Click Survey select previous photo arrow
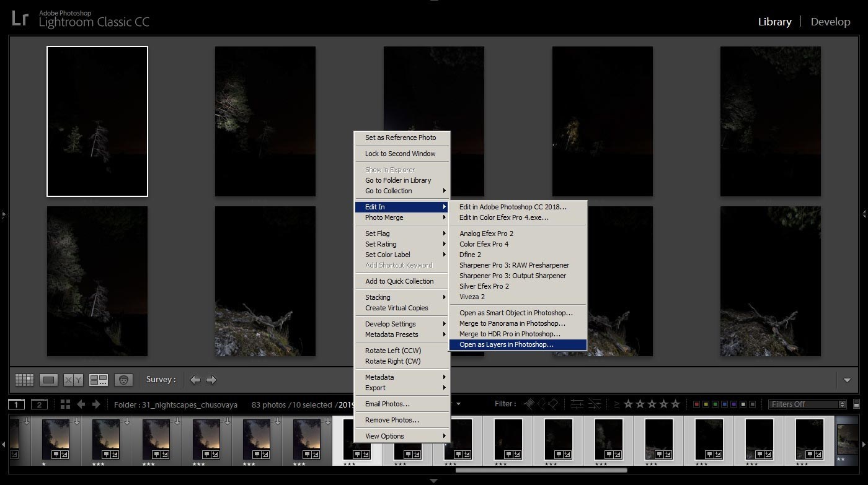868x485 pixels. click(195, 380)
